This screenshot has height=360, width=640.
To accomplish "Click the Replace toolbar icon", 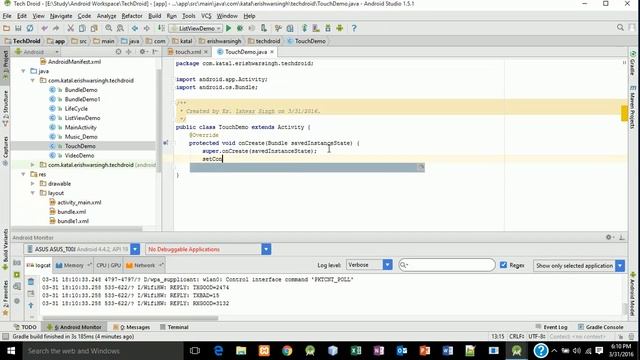I will [120, 28].
